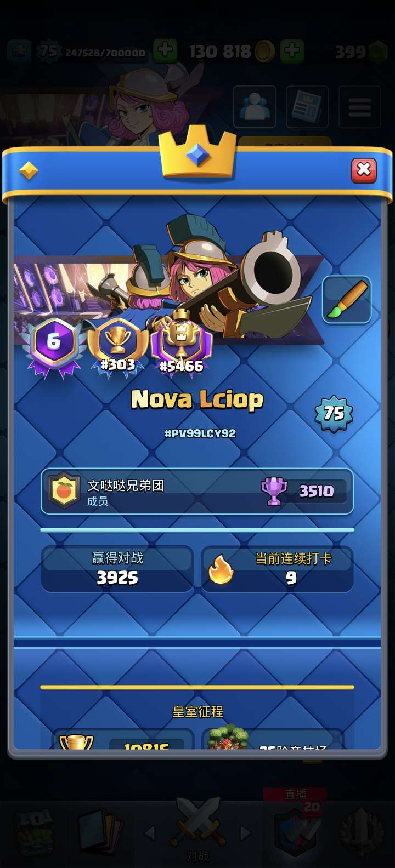The width and height of the screenshot is (395, 868).
Task: Tap the flame streak icon
Action: [x=221, y=570]
